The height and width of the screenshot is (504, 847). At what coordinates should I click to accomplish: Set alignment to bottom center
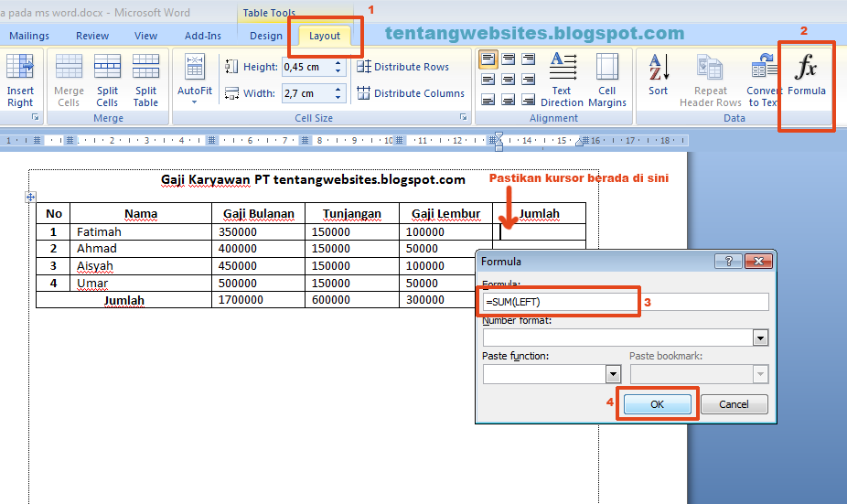tap(508, 100)
